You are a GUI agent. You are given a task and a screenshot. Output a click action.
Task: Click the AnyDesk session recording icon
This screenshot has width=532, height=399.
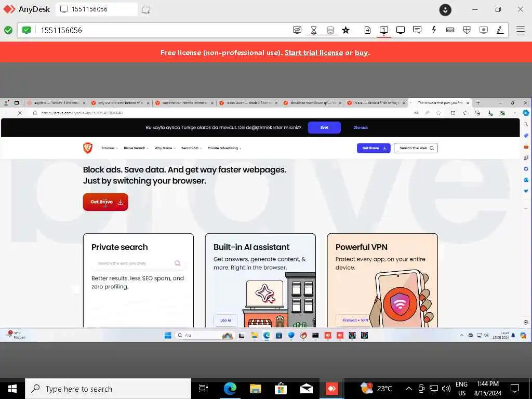coord(484,30)
